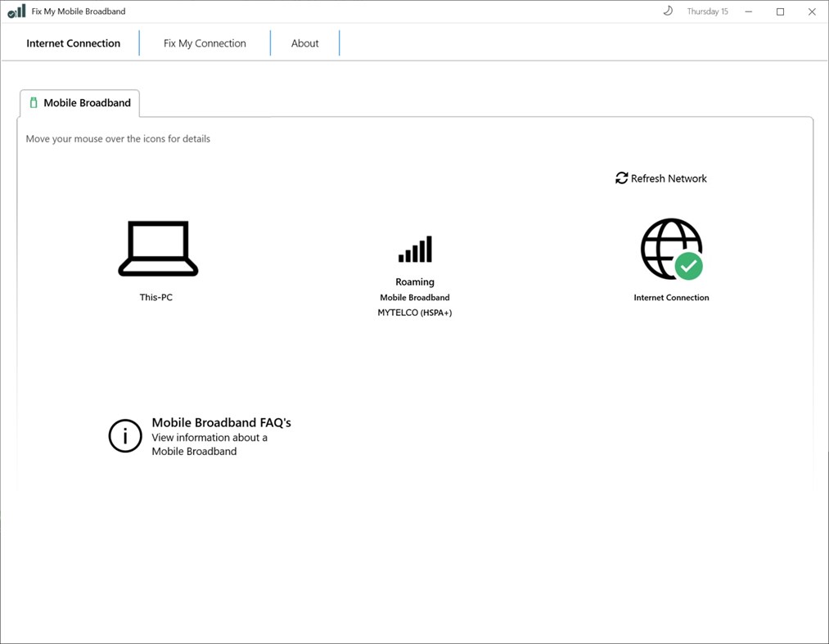Click the Fix My Mobile Broadband logo
The height and width of the screenshot is (644, 829).
pos(16,11)
